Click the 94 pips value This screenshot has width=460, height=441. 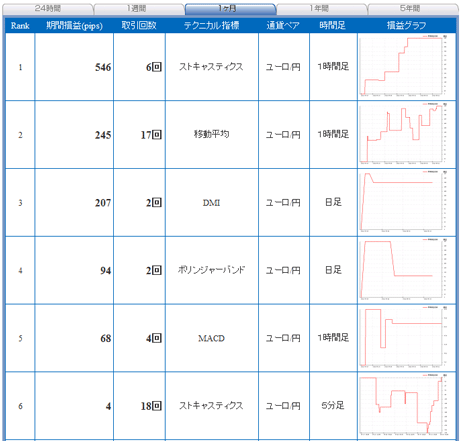tap(106, 270)
